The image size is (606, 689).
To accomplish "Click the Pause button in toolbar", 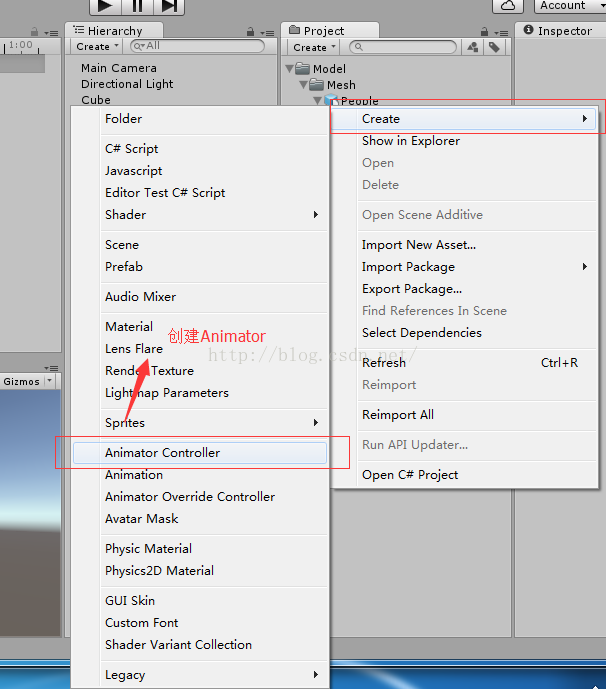I will click(x=137, y=6).
